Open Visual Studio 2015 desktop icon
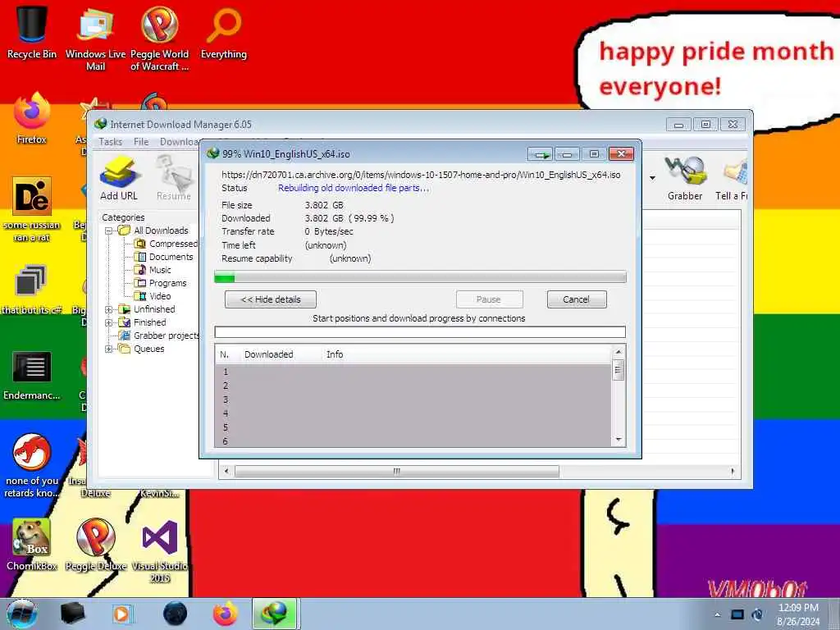Screen dimensions: 840x630 point(159,550)
